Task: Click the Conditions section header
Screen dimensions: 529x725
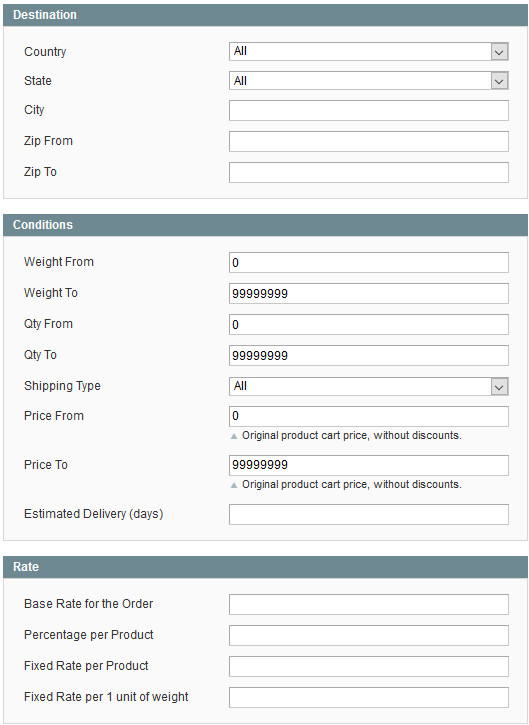Action: click(265, 225)
